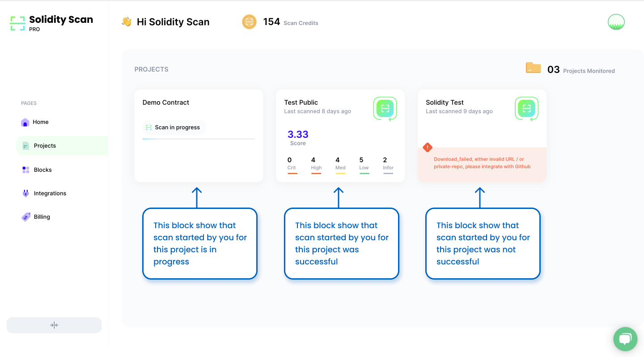Rescan the Test Public project
644x357 pixels.
coord(385,108)
